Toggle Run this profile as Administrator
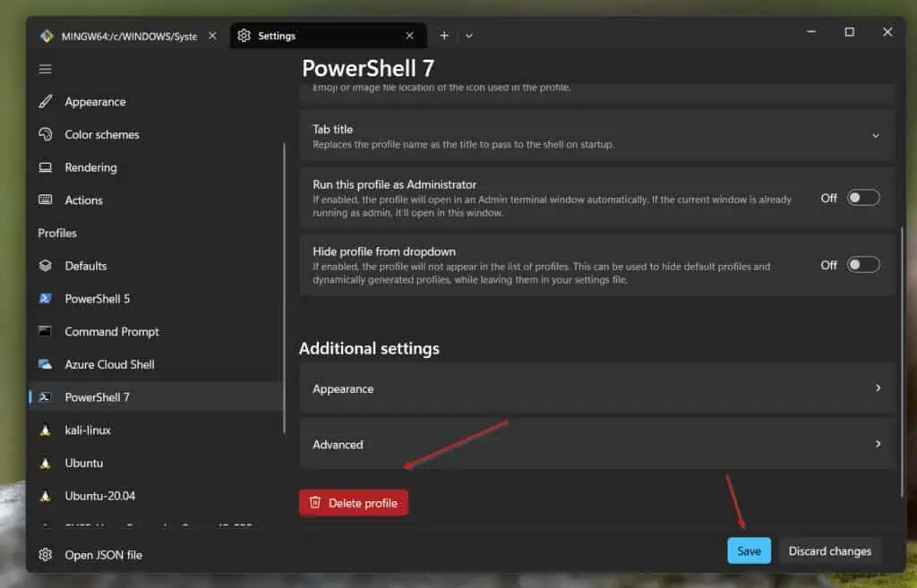 (x=863, y=198)
